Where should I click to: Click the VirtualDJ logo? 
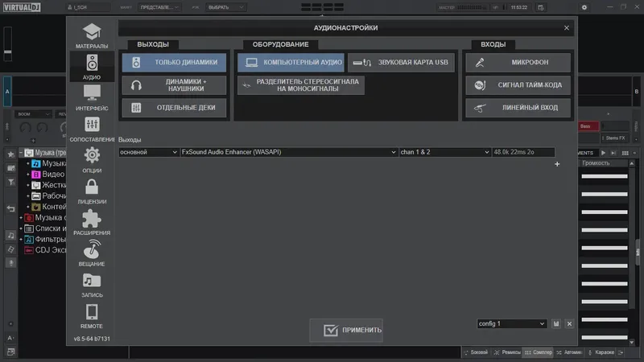23,7
